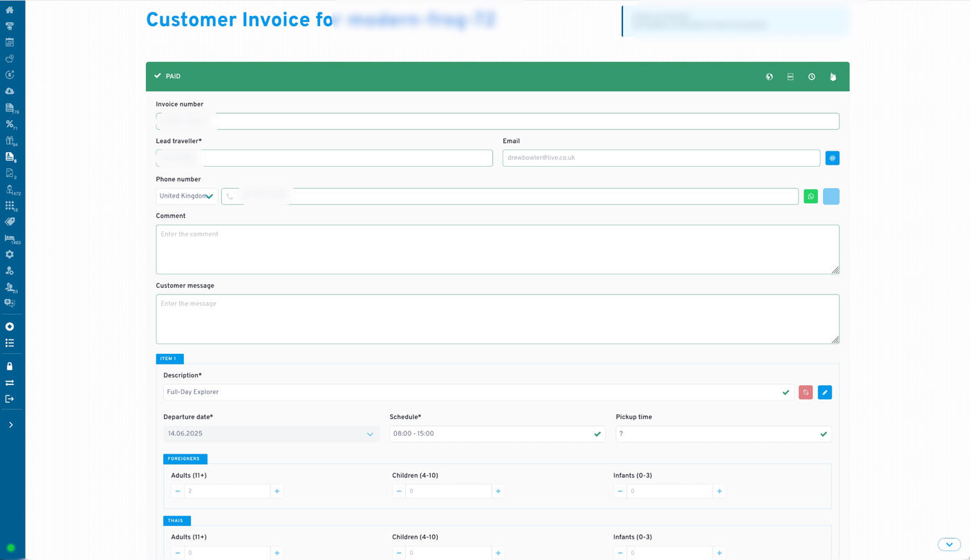This screenshot has width=970, height=560.
Task: Open the settings gear in the sidebar
Action: (10, 254)
